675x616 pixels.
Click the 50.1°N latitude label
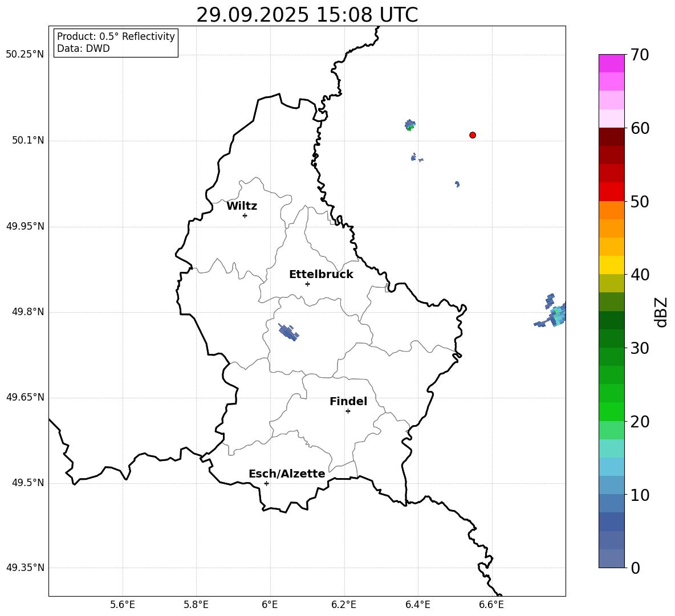coord(28,140)
